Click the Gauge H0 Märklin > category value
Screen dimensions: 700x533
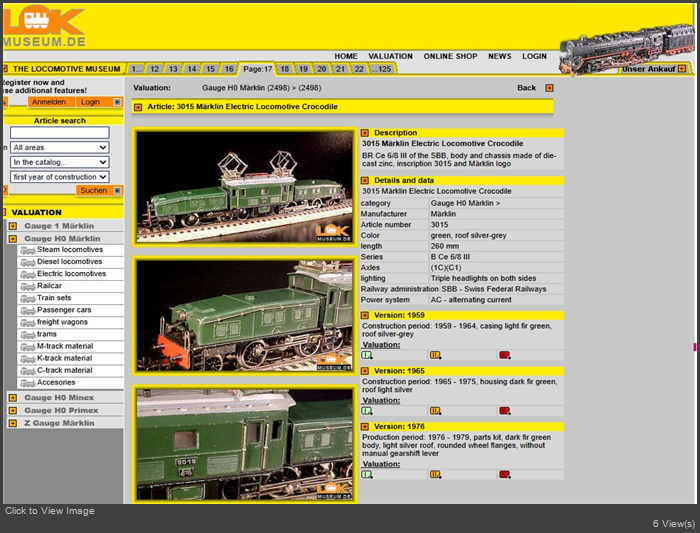[x=465, y=203]
